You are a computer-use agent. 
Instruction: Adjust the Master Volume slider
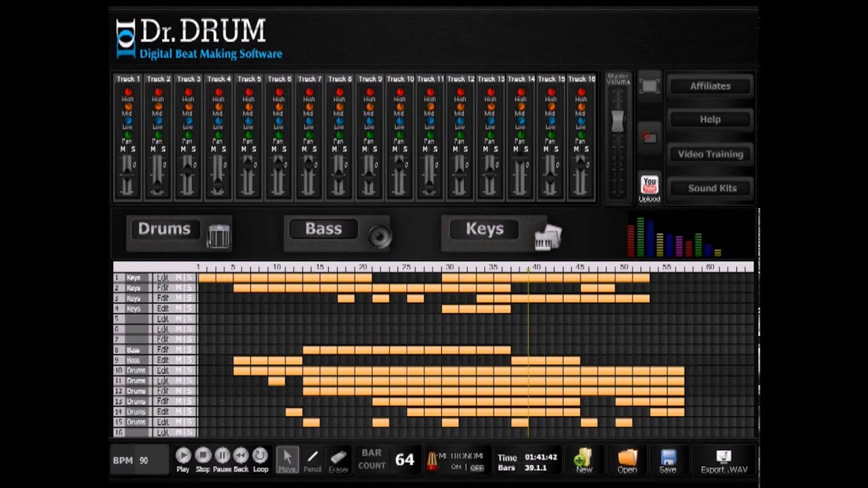click(618, 120)
